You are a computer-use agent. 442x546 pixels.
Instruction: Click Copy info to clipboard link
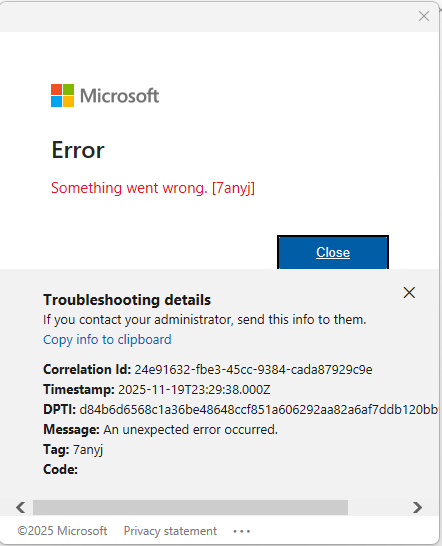[x=107, y=340]
